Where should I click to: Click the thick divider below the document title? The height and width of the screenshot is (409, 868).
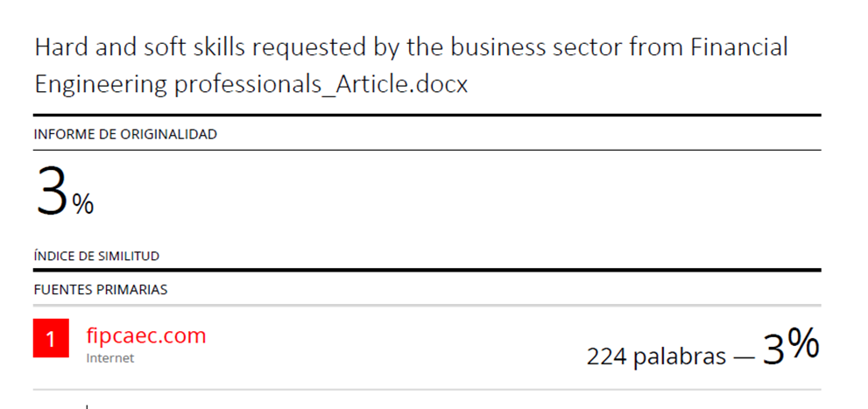click(427, 116)
